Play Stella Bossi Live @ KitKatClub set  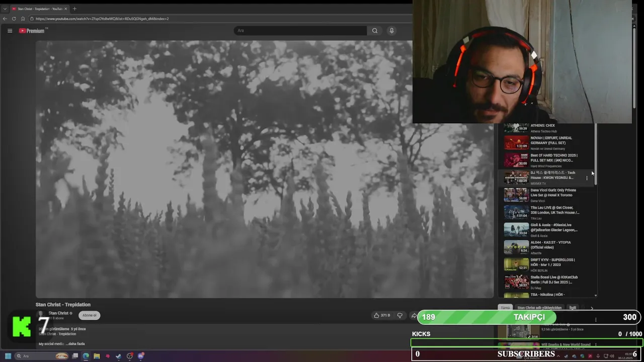point(554,280)
